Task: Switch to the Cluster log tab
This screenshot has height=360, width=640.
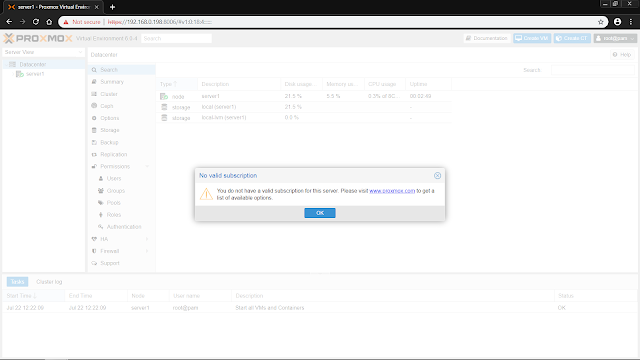Action: tap(49, 282)
